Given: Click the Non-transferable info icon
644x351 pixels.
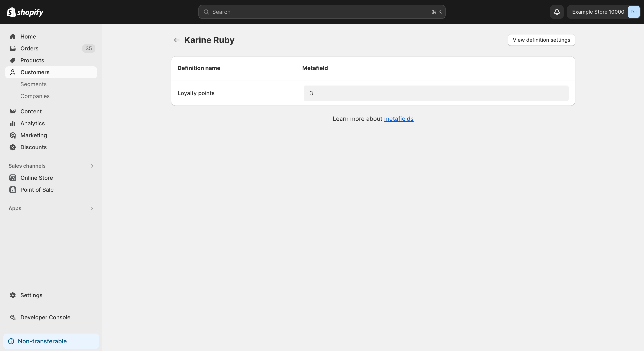Looking at the screenshot, I should click(11, 341).
